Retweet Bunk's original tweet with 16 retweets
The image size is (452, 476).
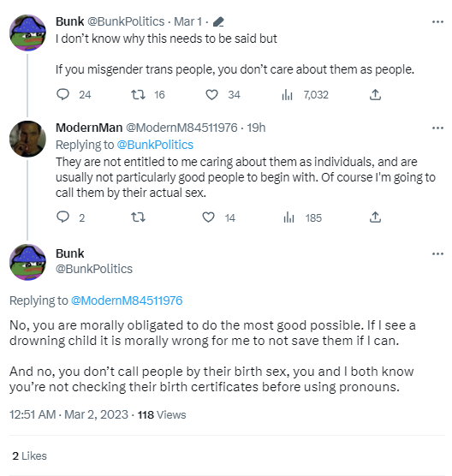point(138,95)
